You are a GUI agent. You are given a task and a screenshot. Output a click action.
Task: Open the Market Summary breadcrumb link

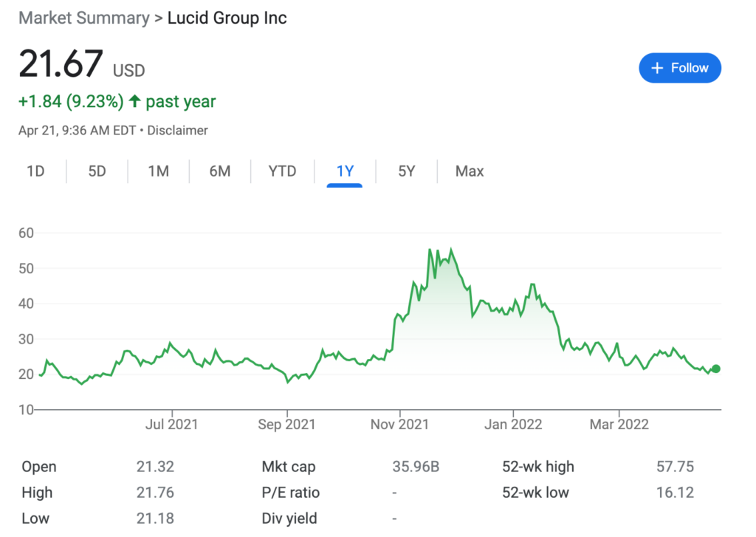click(84, 18)
